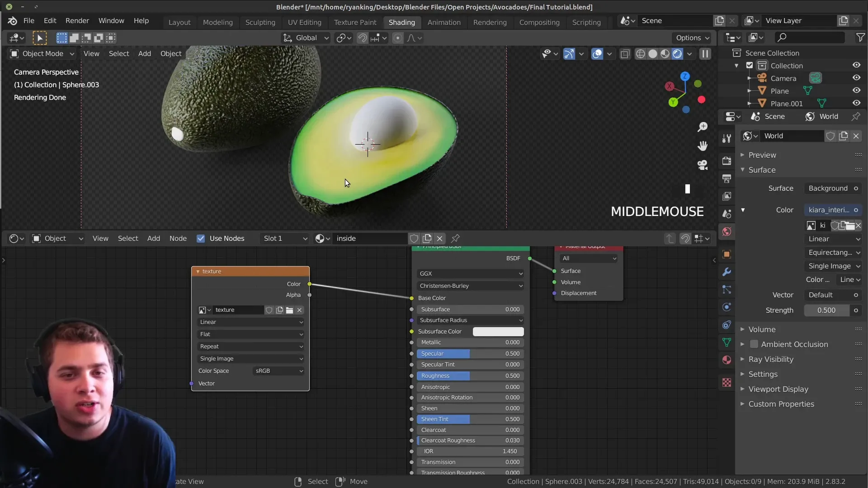This screenshot has height=488, width=868.
Task: Select the UV Editing tab
Action: 304,22
